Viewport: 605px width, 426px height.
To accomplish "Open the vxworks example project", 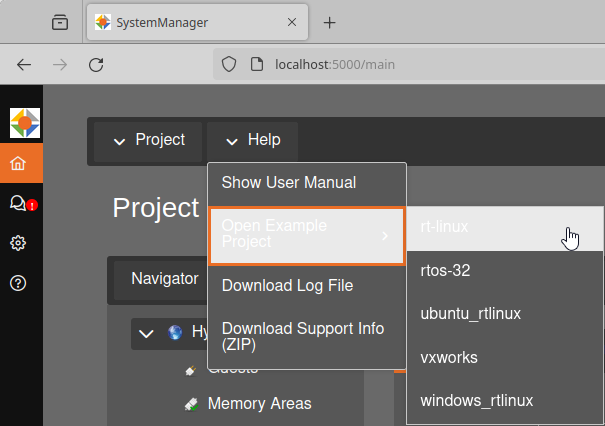I will click(505, 358).
